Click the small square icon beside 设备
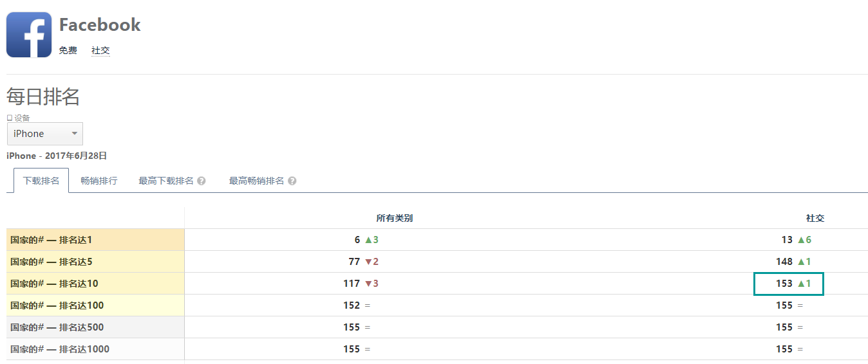The width and height of the screenshot is (868, 364). (10, 118)
